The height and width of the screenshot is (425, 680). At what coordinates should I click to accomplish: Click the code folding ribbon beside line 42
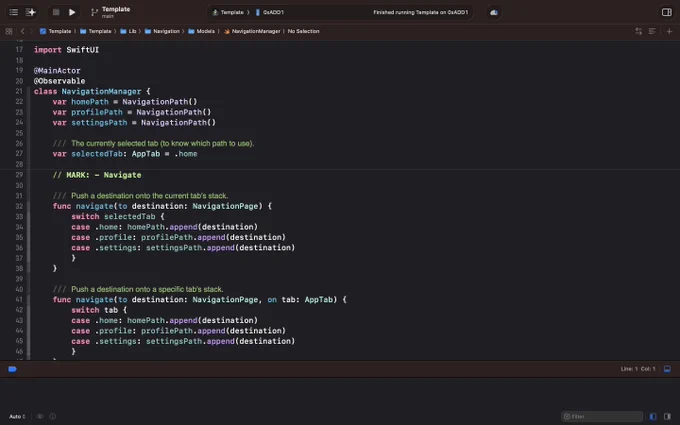pos(29,310)
